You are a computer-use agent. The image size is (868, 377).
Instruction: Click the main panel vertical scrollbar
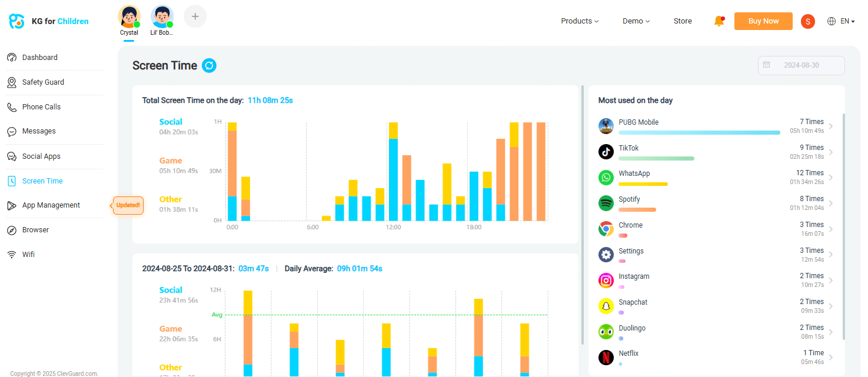(583, 215)
